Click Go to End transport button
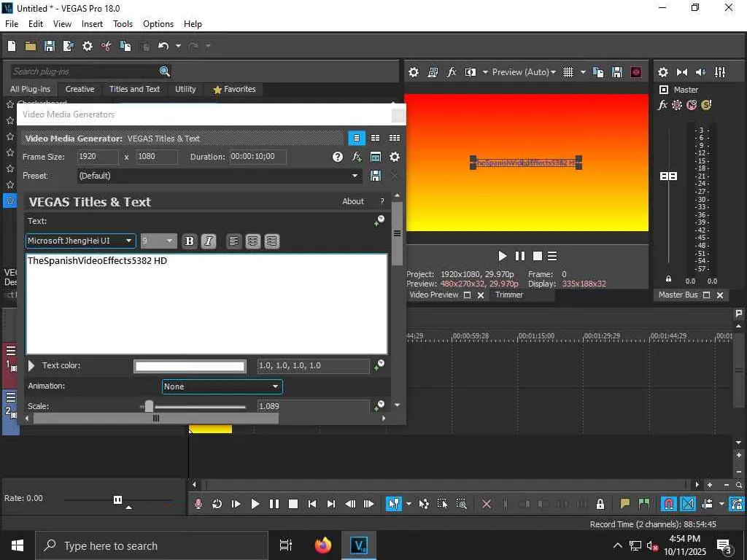The image size is (747, 560). click(x=331, y=504)
